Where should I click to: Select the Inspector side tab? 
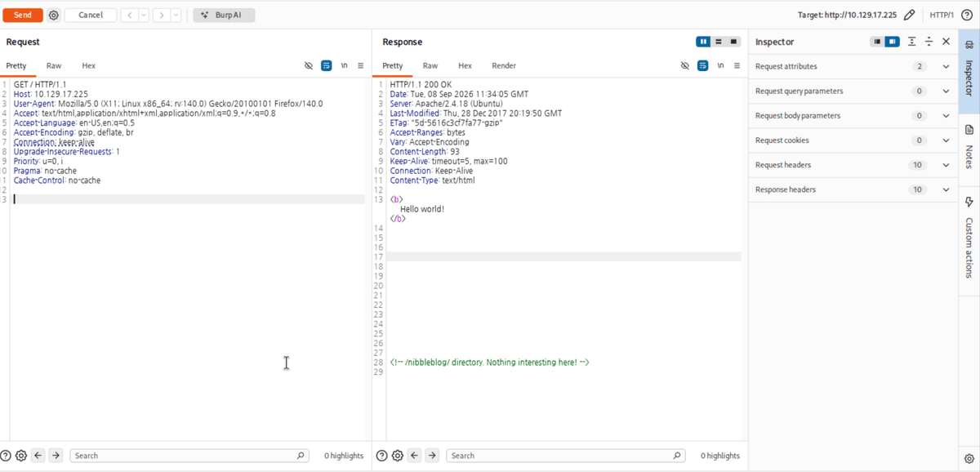pos(969,73)
